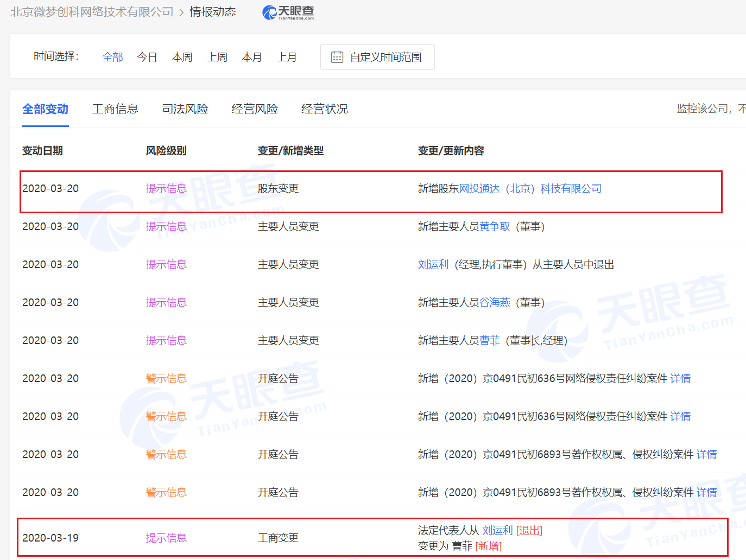Open the custom time range calendar
Viewport: 746px width, 560px height.
377,57
